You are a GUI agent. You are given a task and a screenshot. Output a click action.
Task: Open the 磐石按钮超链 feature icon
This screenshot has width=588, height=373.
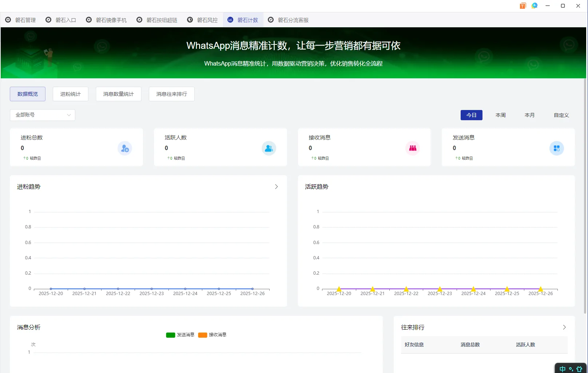click(x=139, y=20)
